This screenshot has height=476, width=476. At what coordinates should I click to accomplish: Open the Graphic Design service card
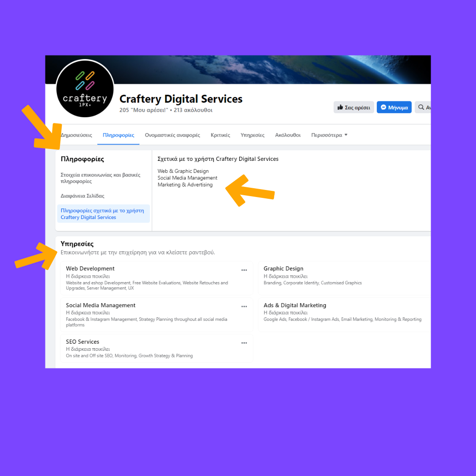[345, 278]
